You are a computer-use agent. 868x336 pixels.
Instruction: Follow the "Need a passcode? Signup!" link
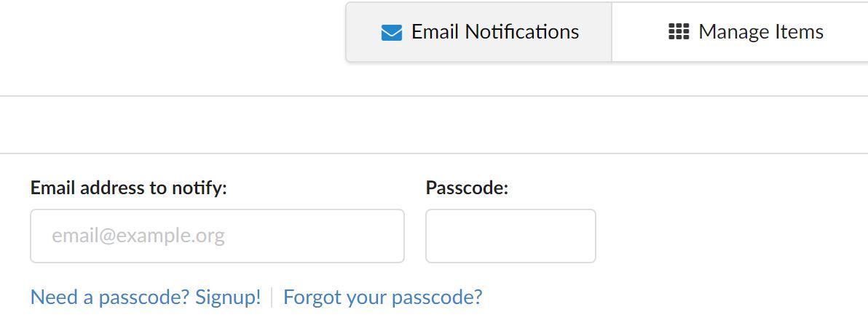(146, 297)
